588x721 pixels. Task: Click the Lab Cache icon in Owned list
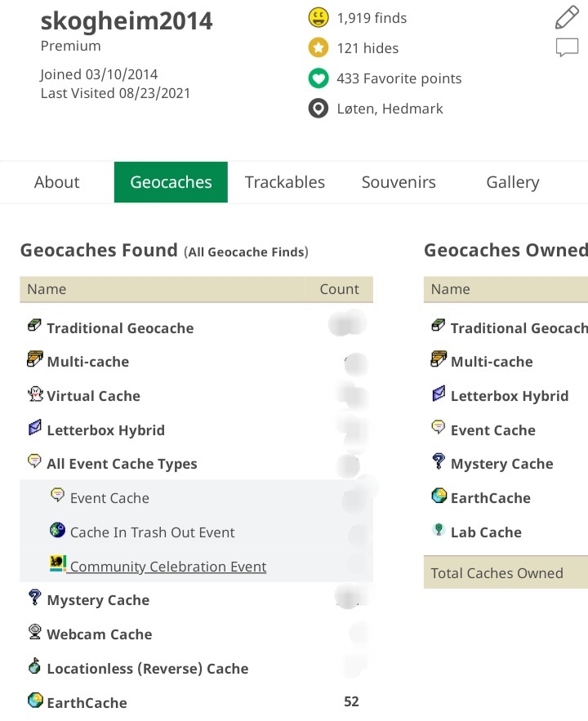click(x=439, y=530)
